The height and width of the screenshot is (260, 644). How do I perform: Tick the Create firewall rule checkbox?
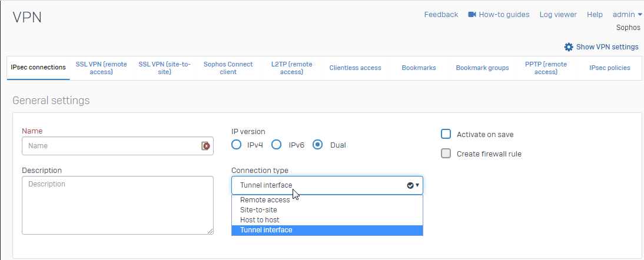pos(446,154)
